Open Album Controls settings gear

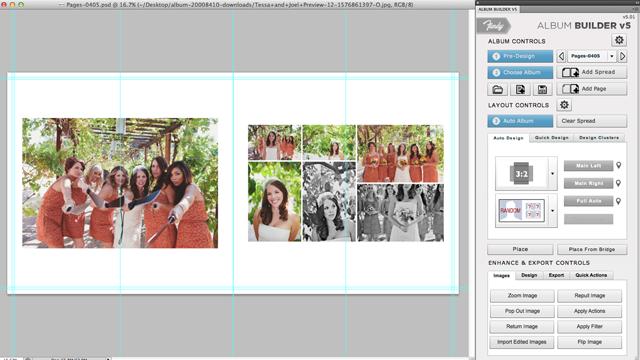pyautogui.click(x=619, y=40)
